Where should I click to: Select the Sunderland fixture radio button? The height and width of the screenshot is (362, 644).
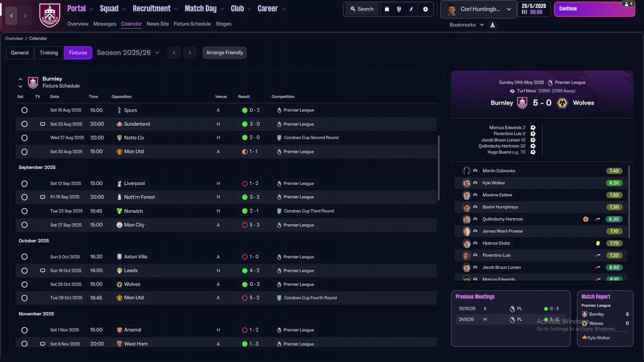point(24,124)
